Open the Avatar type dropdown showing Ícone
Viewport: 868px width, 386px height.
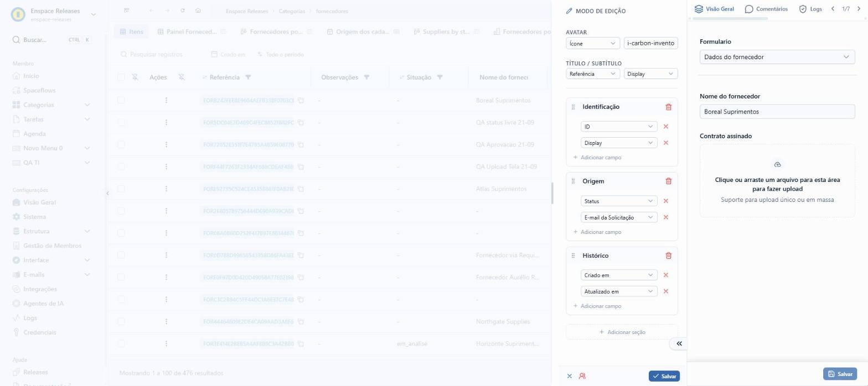pos(593,43)
